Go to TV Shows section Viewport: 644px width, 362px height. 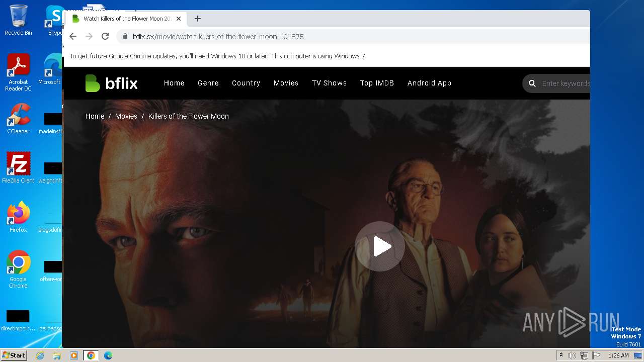329,83
